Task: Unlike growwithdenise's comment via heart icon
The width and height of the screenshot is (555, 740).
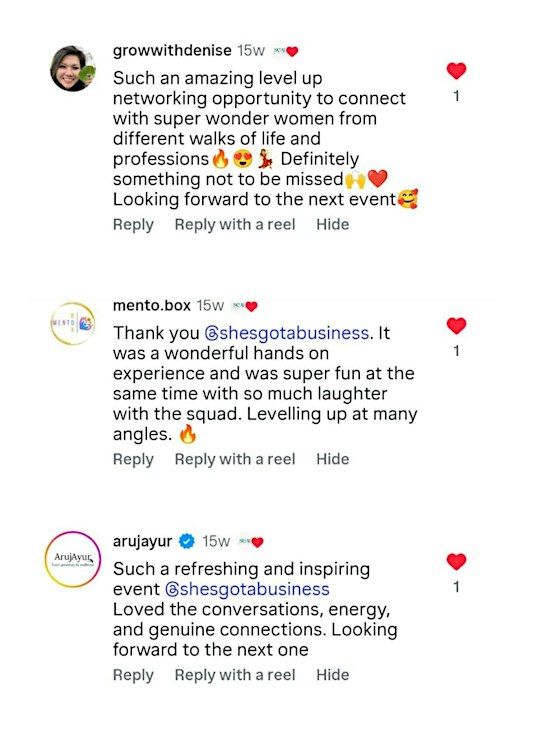Action: [456, 71]
